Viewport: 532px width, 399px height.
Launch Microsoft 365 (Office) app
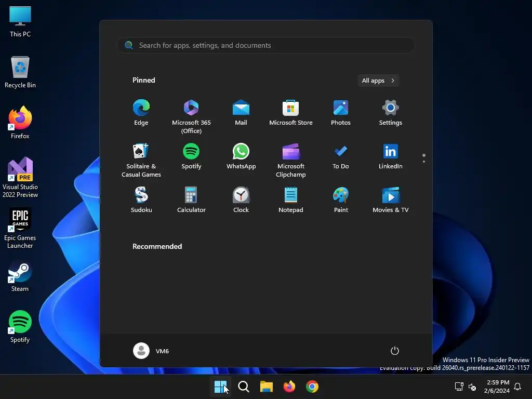pyautogui.click(x=191, y=117)
